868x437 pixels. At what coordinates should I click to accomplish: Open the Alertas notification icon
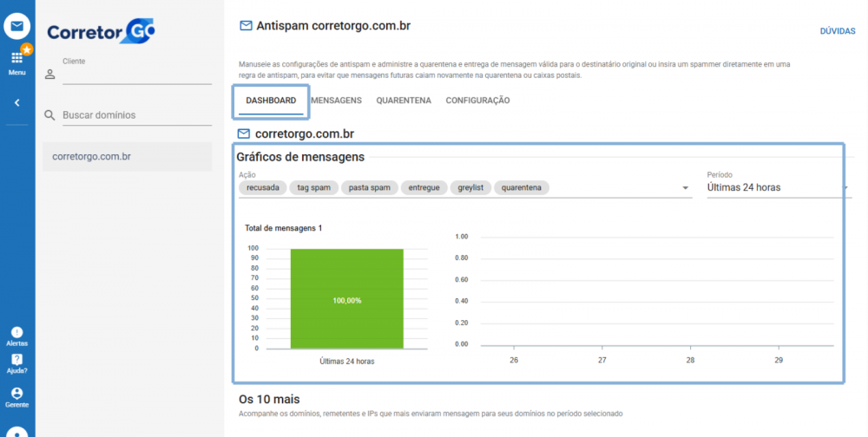click(17, 332)
